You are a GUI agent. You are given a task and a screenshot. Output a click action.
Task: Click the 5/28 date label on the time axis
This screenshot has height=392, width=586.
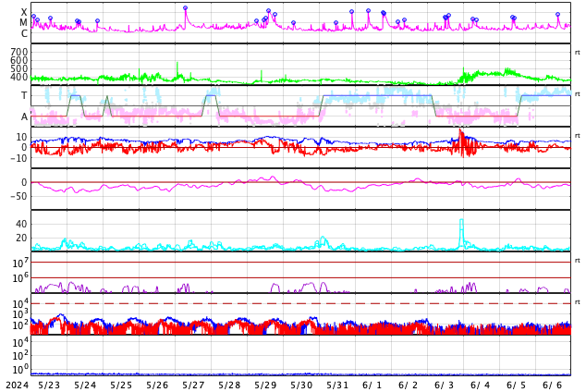tap(229, 385)
